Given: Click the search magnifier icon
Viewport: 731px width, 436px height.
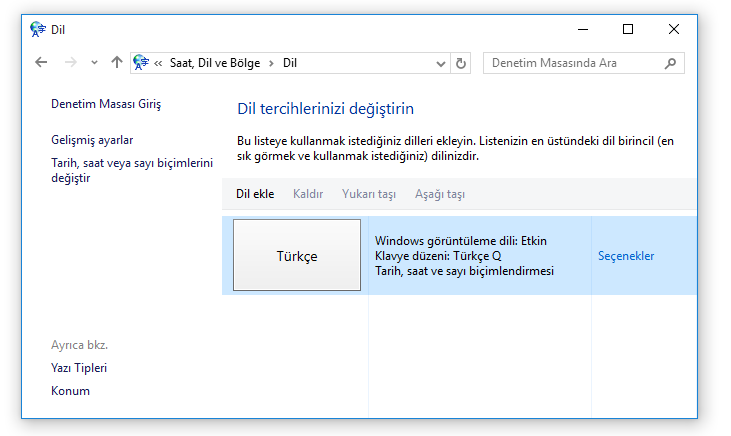Looking at the screenshot, I should [670, 63].
